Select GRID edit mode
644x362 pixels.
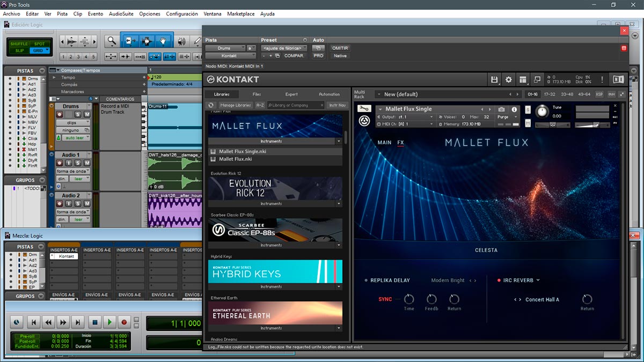(39, 50)
